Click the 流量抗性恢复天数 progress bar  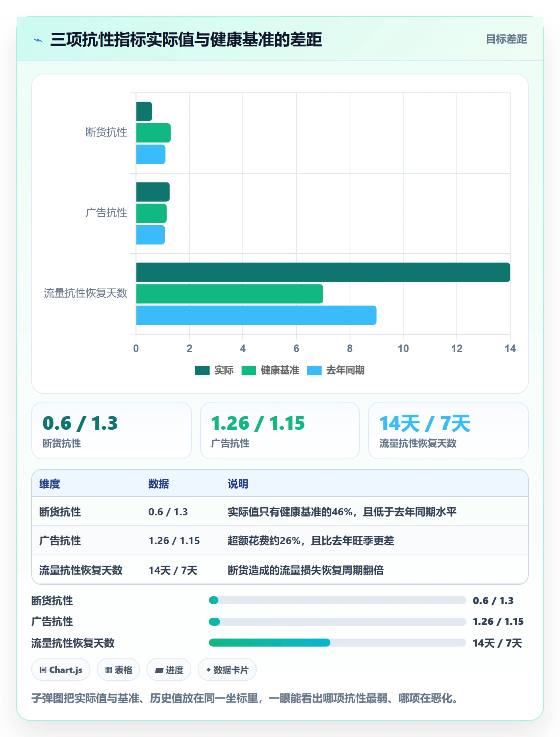pos(338,643)
